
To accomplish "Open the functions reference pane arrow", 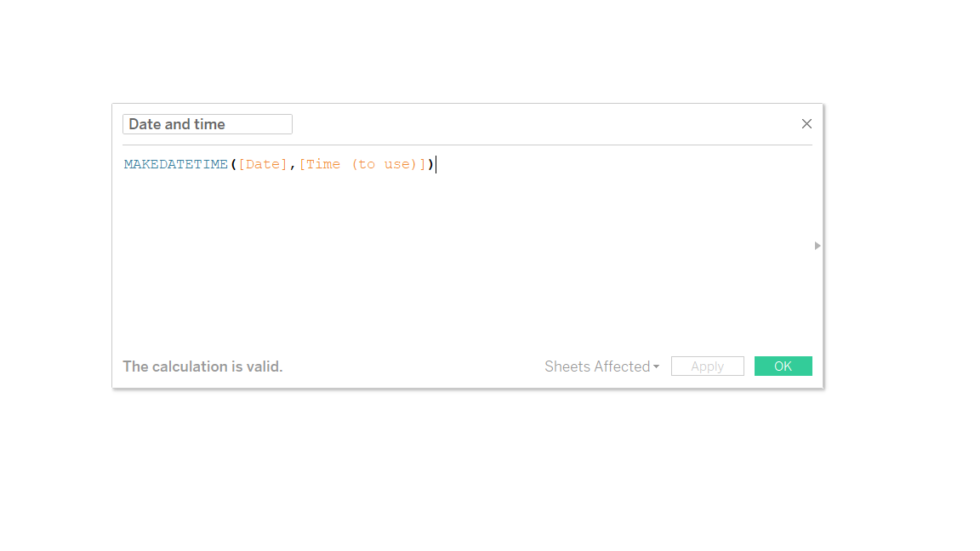I will 817,246.
